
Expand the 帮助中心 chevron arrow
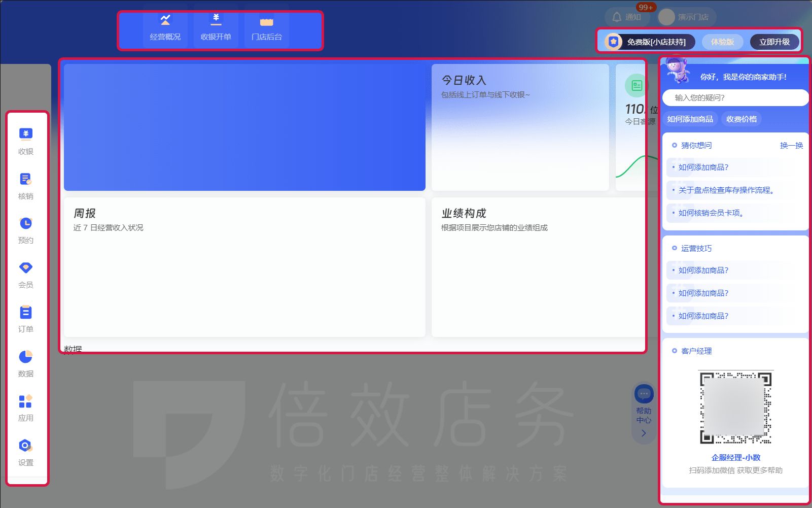[x=643, y=433]
